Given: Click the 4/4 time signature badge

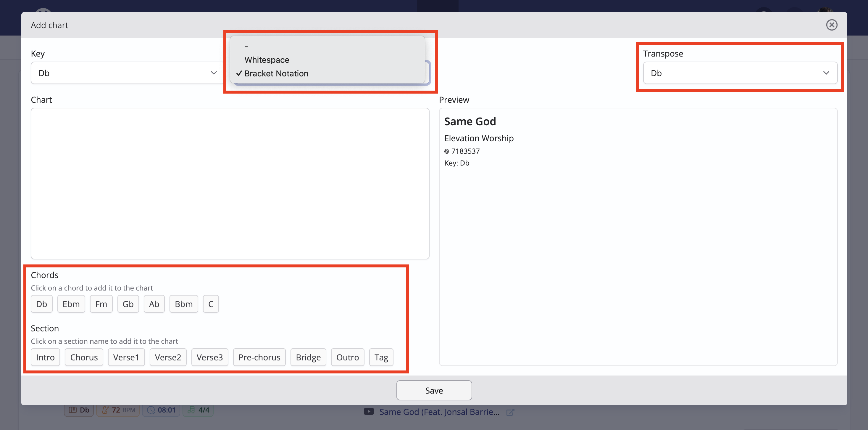Looking at the screenshot, I should click(x=198, y=410).
